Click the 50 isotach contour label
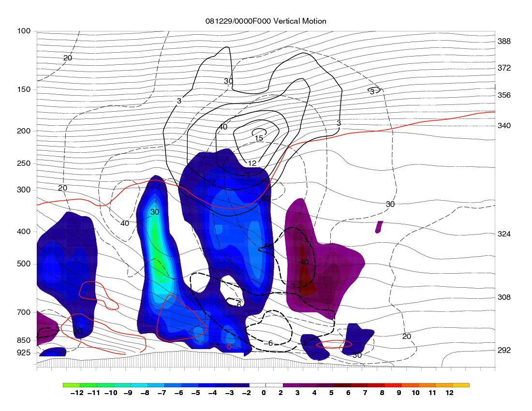 click(x=268, y=246)
